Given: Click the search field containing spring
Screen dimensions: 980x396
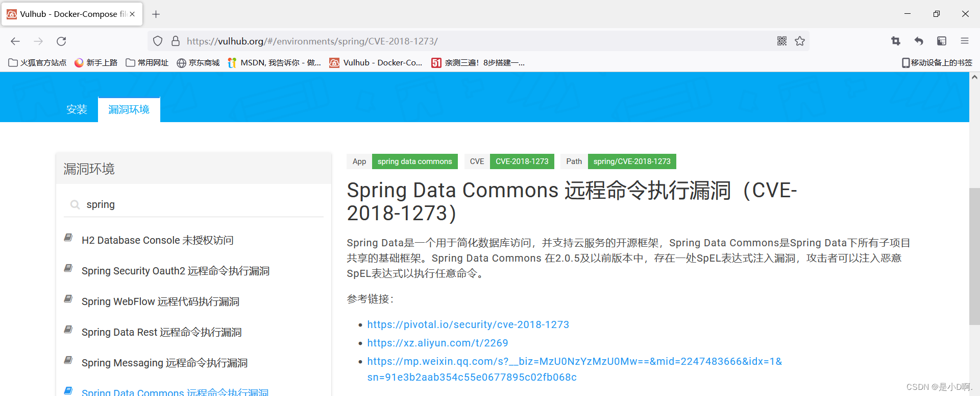Looking at the screenshot, I should tap(193, 205).
